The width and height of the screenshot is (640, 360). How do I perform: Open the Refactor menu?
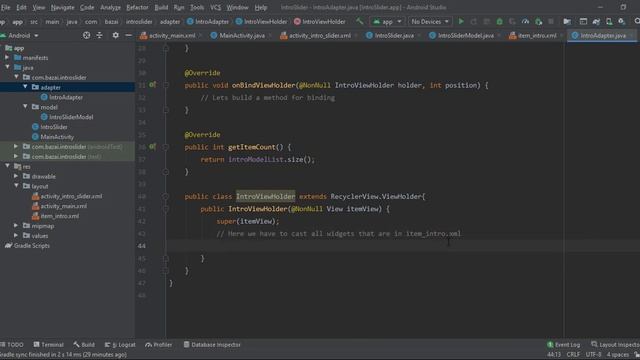(x=137, y=7)
